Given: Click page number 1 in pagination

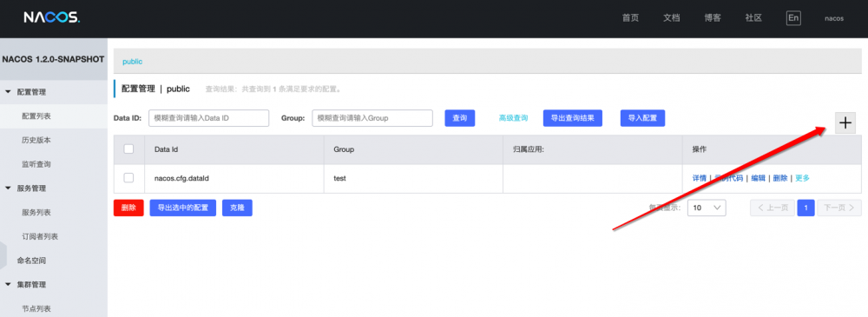Looking at the screenshot, I should pos(806,208).
